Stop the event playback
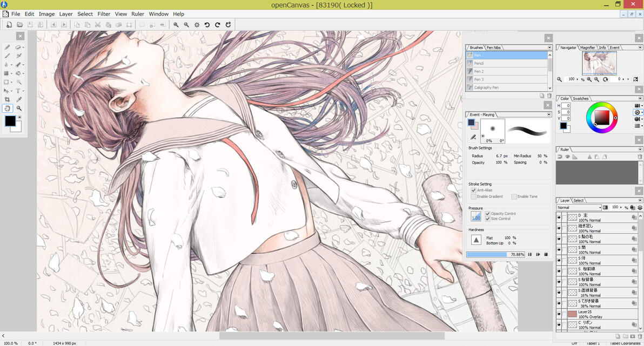 pyautogui.click(x=546, y=254)
